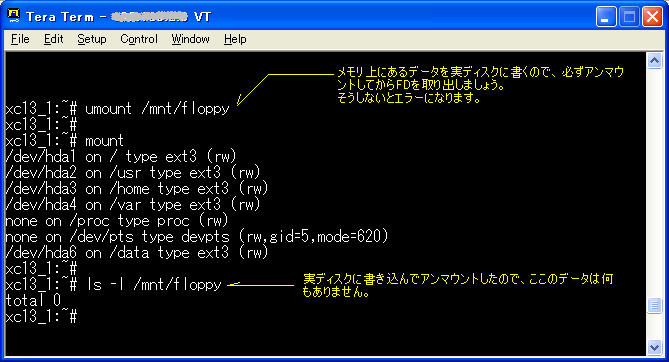
Task: Open the Help menu
Action: pos(235,39)
